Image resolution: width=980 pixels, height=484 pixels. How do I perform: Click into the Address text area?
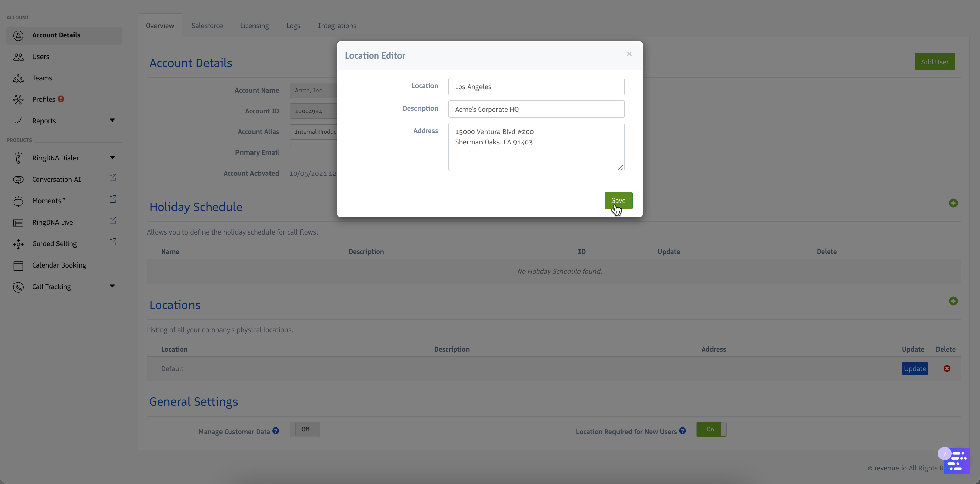pyautogui.click(x=536, y=147)
